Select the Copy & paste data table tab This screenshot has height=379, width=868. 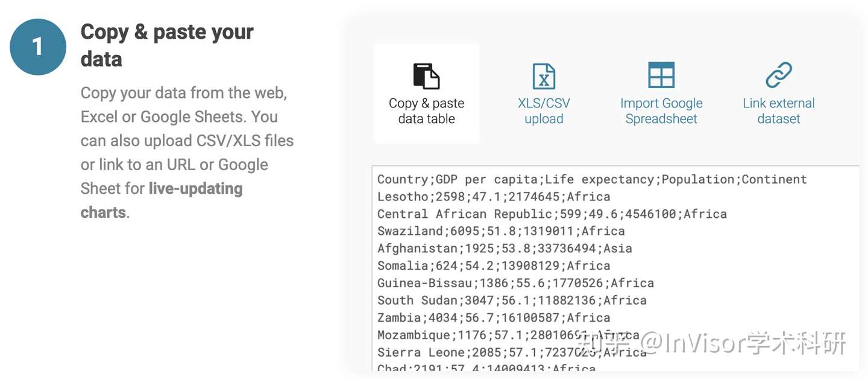click(x=427, y=93)
